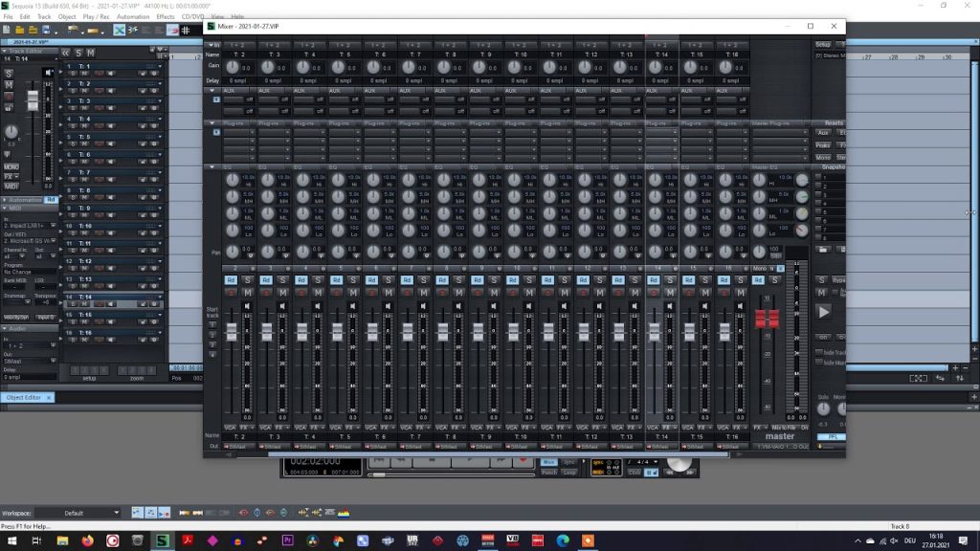Click the grid icon in the main toolbar
The width and height of the screenshot is (980, 551).
(186, 30)
